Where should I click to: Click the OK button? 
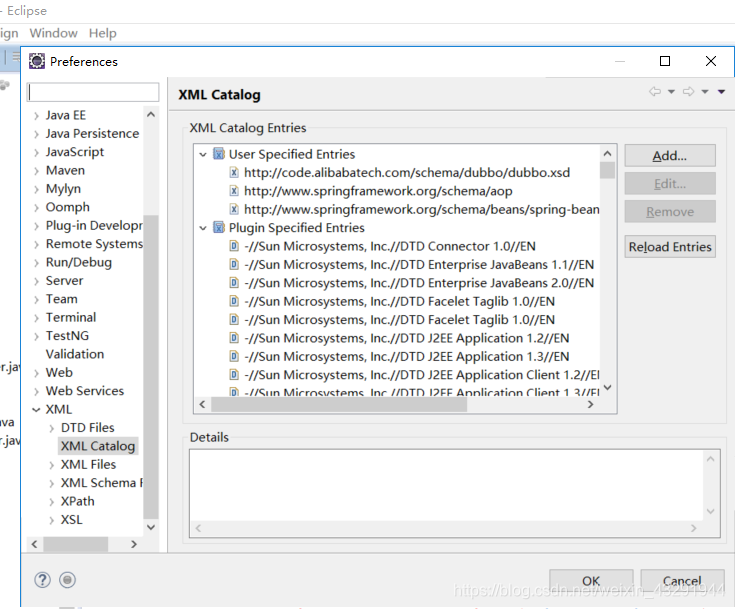591,581
